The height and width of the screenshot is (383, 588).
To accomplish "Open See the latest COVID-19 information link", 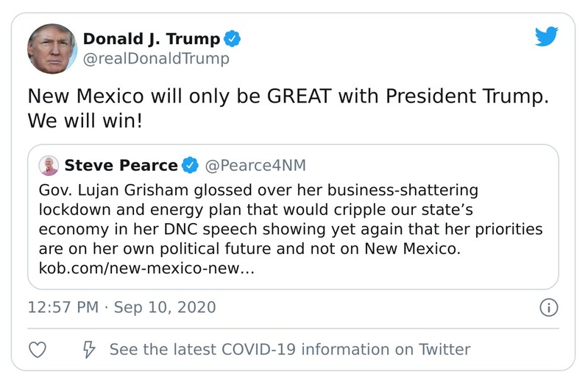I will click(x=289, y=349).
